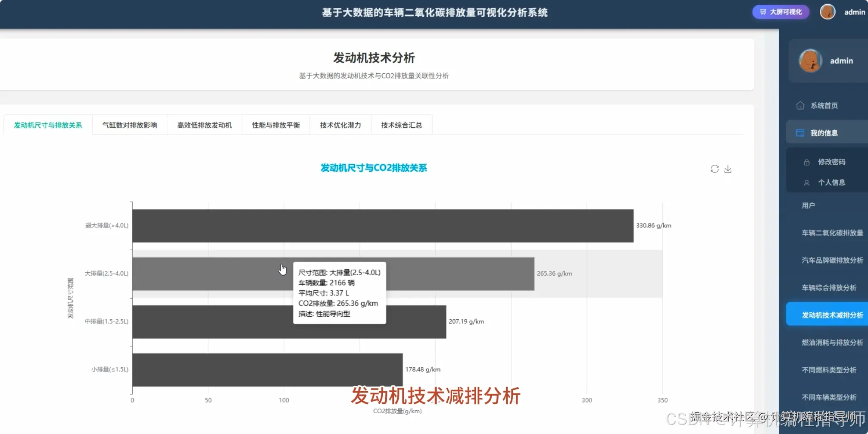Screen dimensions: 868x434
Task: Click the 系统首页 link
Action: 819,105
